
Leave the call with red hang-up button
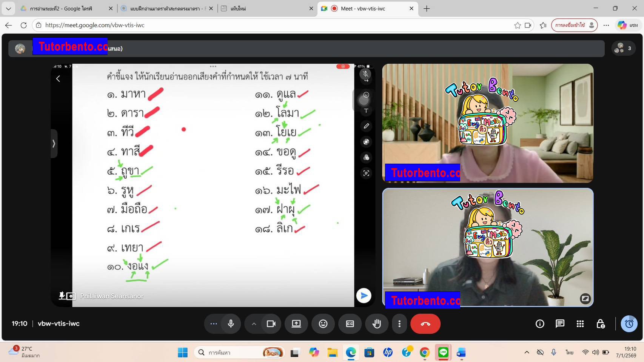(425, 324)
